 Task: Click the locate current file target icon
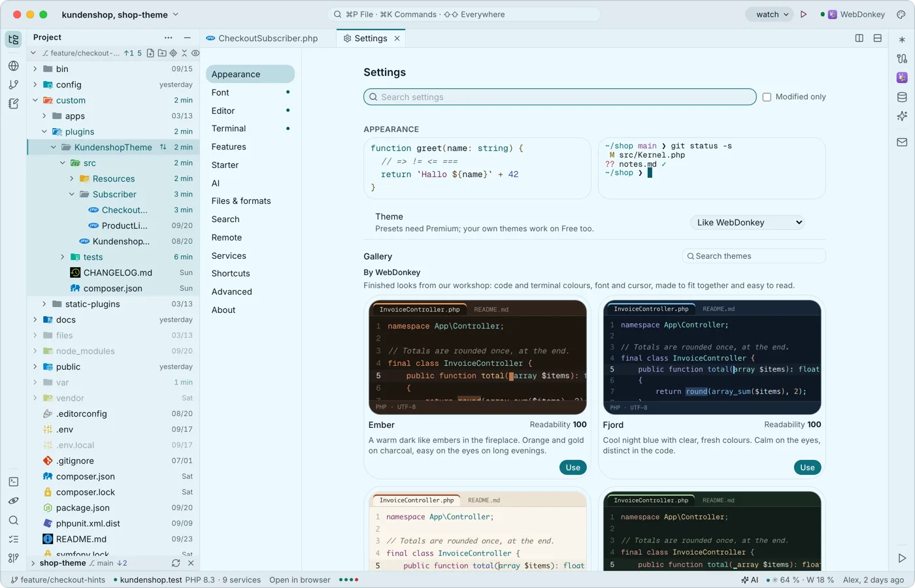click(x=173, y=53)
